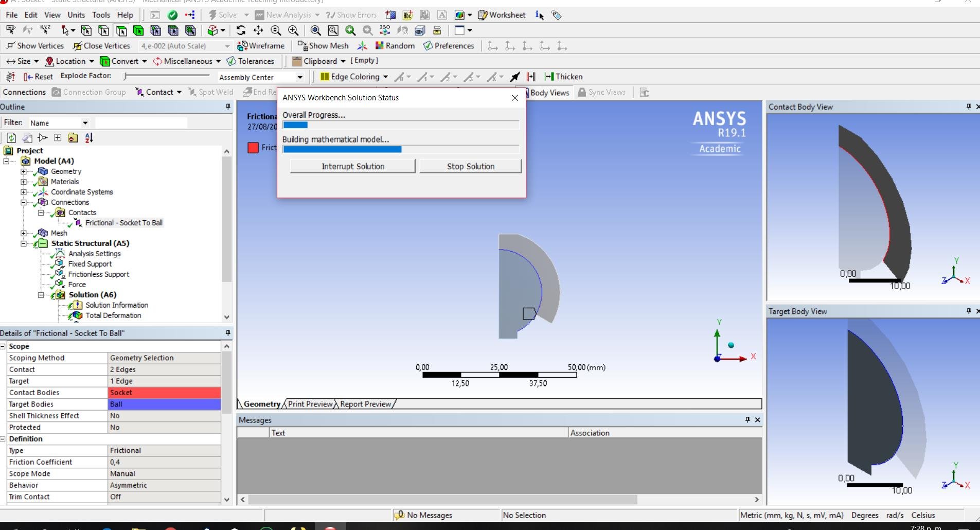Open the File menu
Viewport: 980px width, 530px height.
pyautogui.click(x=11, y=15)
